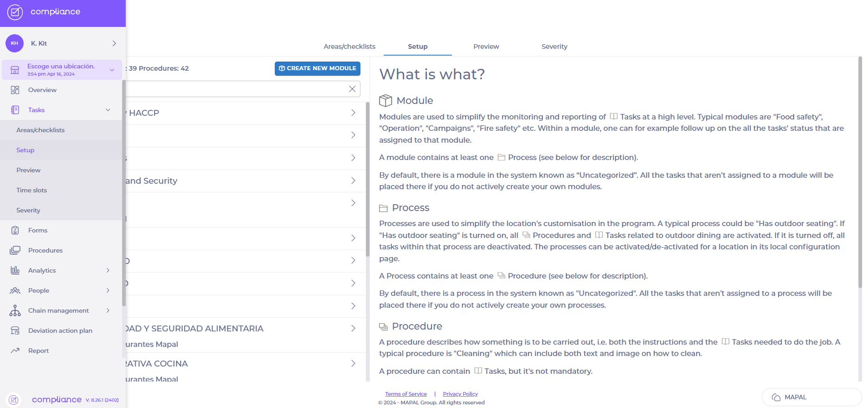This screenshot has width=868, height=408.
Task: Click the compliance footer logo icon
Action: coord(14,400)
